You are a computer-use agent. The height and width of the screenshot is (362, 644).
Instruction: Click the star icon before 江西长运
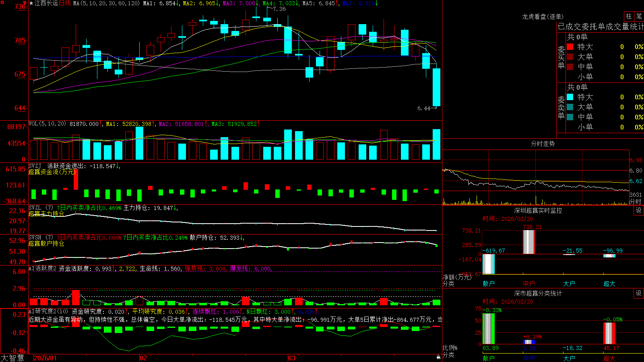31,3
